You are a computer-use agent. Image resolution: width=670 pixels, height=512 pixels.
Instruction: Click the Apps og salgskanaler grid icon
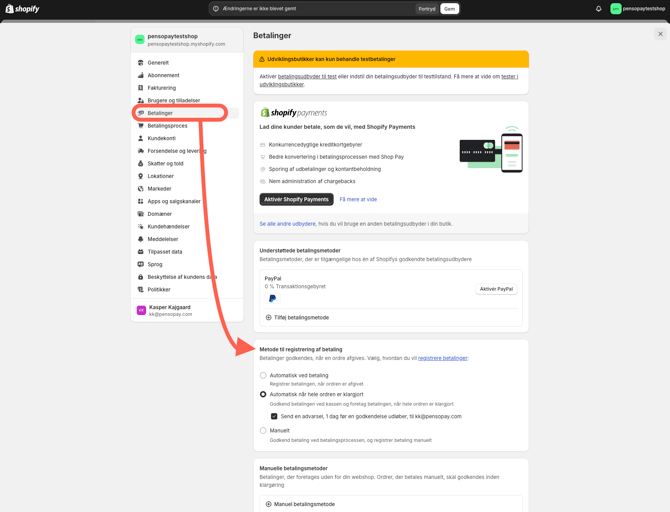(141, 201)
